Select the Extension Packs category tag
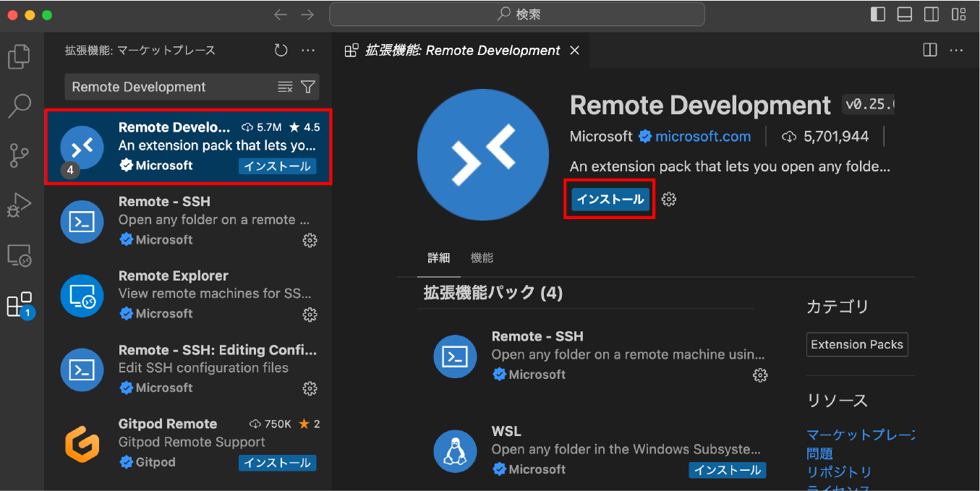The height and width of the screenshot is (491, 980). pyautogui.click(x=857, y=344)
